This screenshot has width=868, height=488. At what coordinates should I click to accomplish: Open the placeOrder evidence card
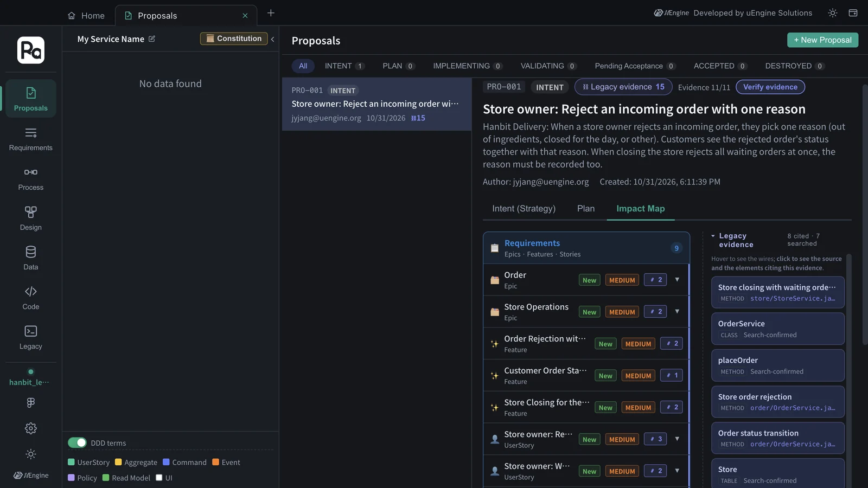[x=777, y=365]
